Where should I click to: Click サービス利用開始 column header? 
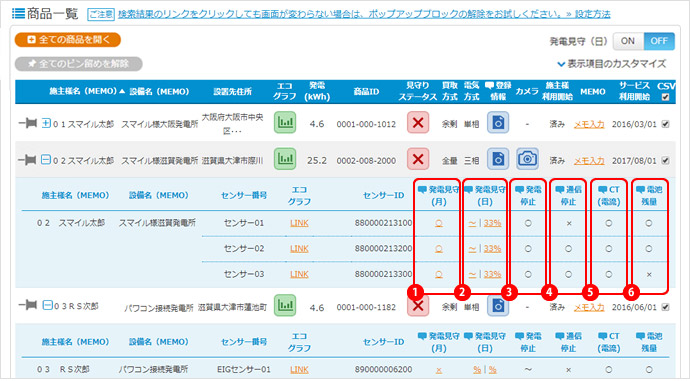[x=634, y=91]
